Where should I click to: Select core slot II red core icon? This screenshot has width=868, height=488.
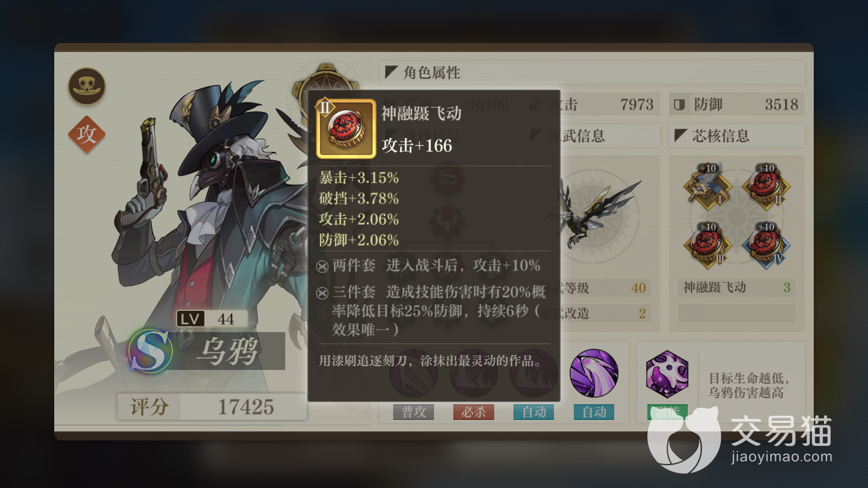click(765, 184)
